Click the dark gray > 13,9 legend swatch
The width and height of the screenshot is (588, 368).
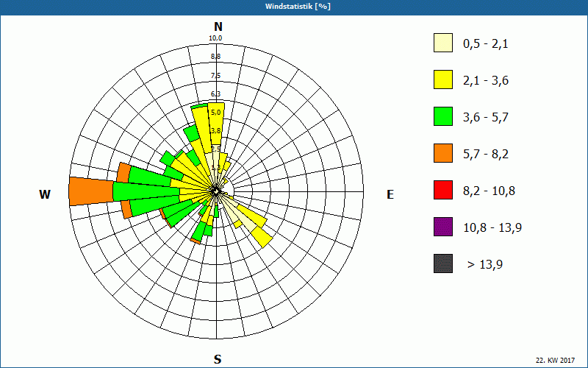click(443, 263)
